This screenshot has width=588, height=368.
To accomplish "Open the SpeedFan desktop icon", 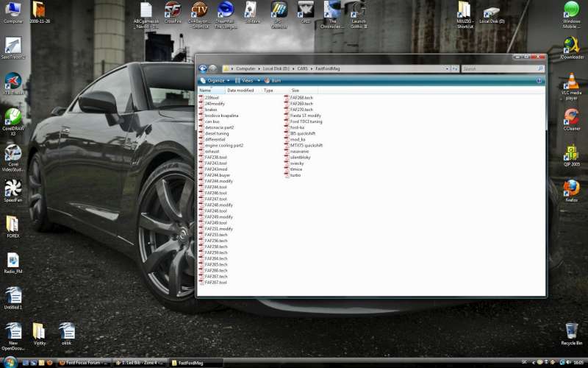I will coord(12,188).
